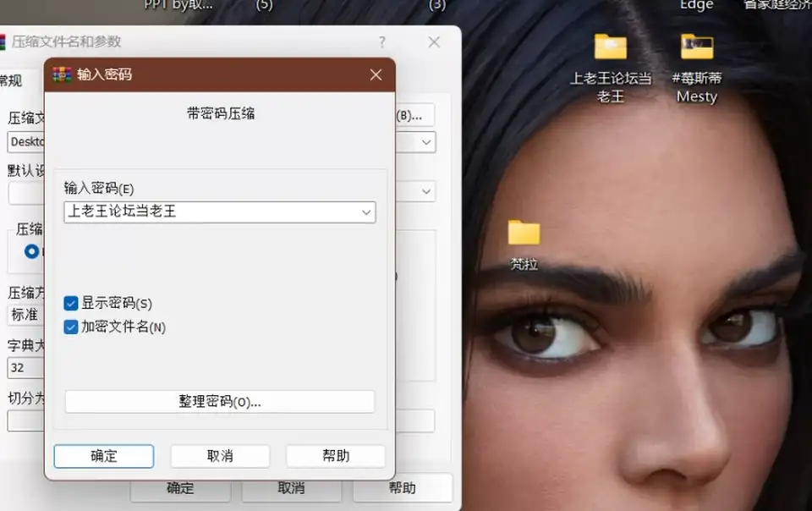Open 整理密码 organizer

pyautogui.click(x=220, y=402)
